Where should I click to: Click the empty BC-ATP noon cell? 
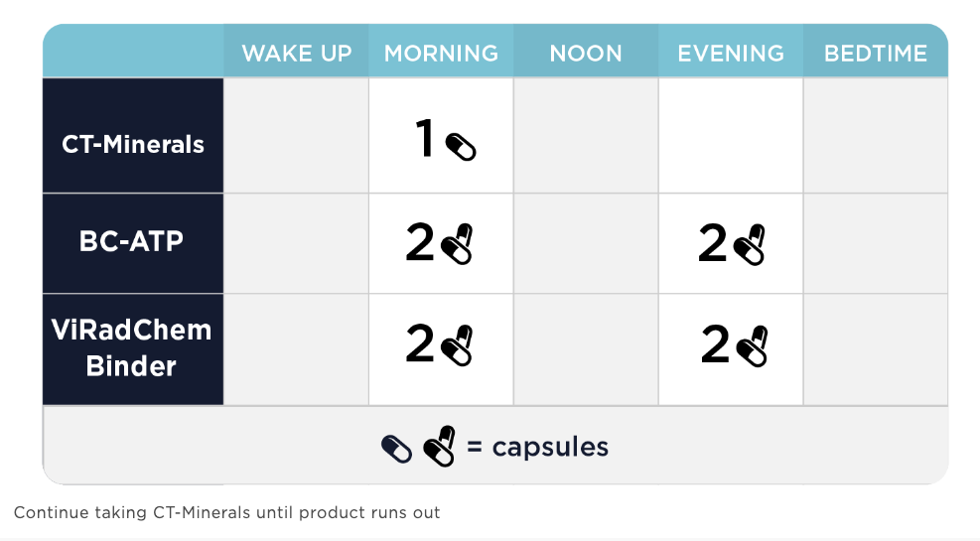pyautogui.click(x=586, y=243)
